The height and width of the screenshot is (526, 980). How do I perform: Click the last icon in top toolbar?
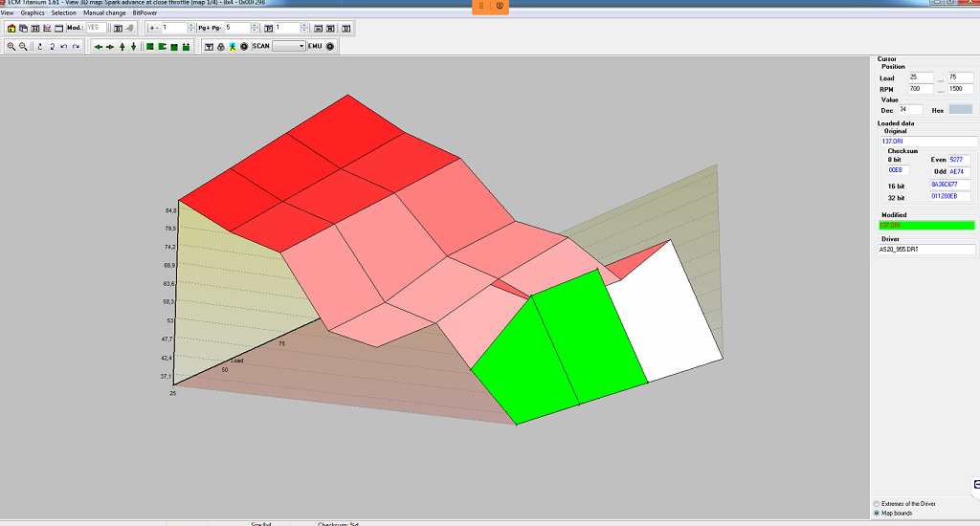[346, 28]
